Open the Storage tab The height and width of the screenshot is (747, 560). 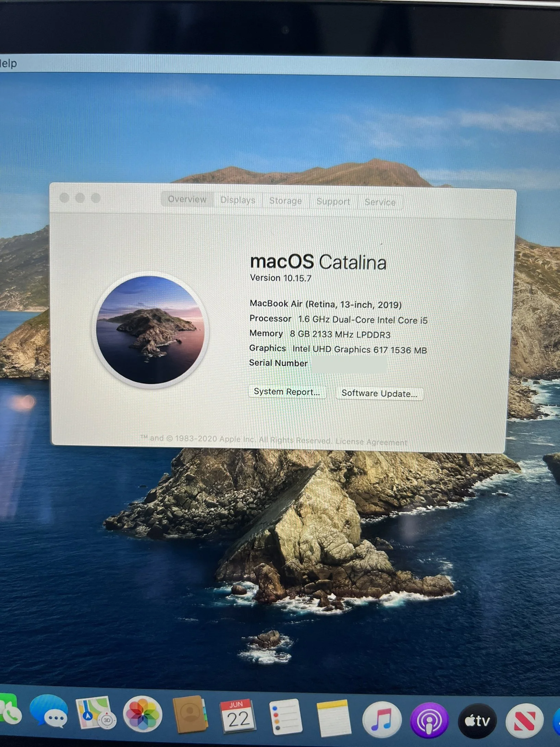click(285, 201)
